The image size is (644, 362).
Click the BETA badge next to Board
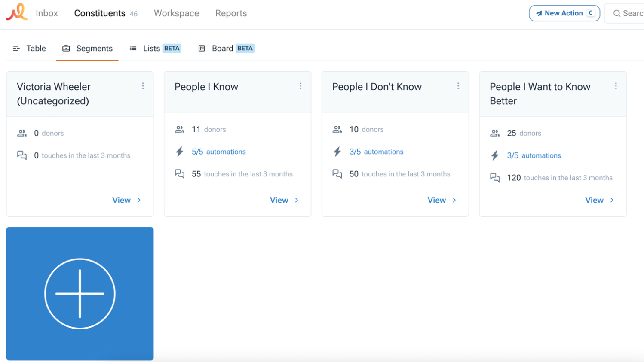click(245, 48)
